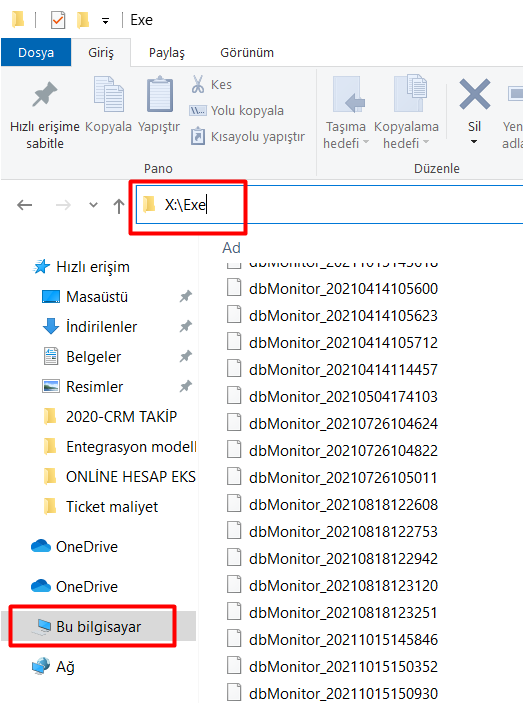Click the pin icon next to Masaüstü
The image size is (523, 703).
point(186,296)
